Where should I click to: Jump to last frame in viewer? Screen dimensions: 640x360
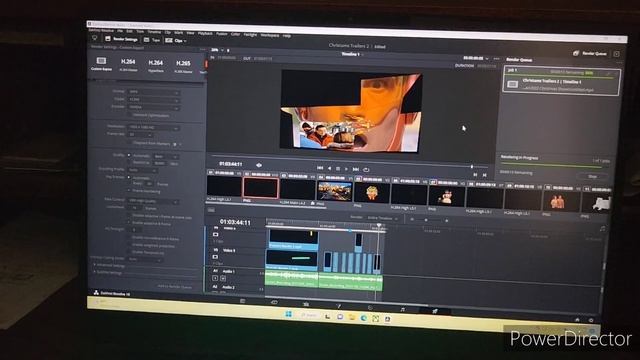click(356, 169)
